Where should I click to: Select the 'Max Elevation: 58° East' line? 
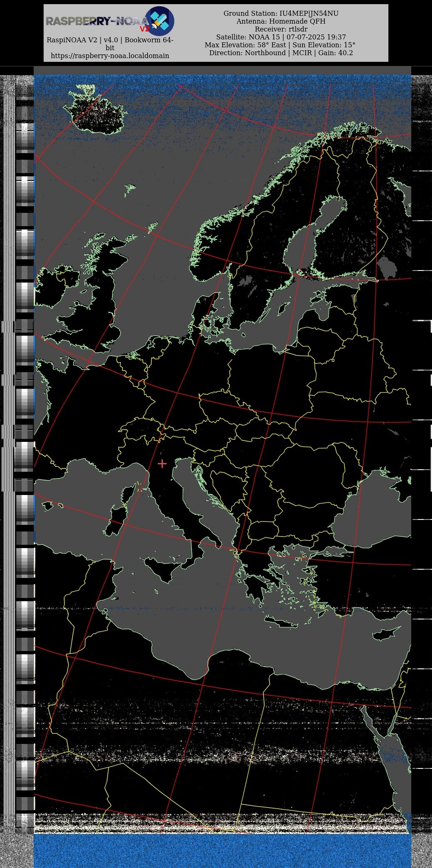[x=280, y=45]
